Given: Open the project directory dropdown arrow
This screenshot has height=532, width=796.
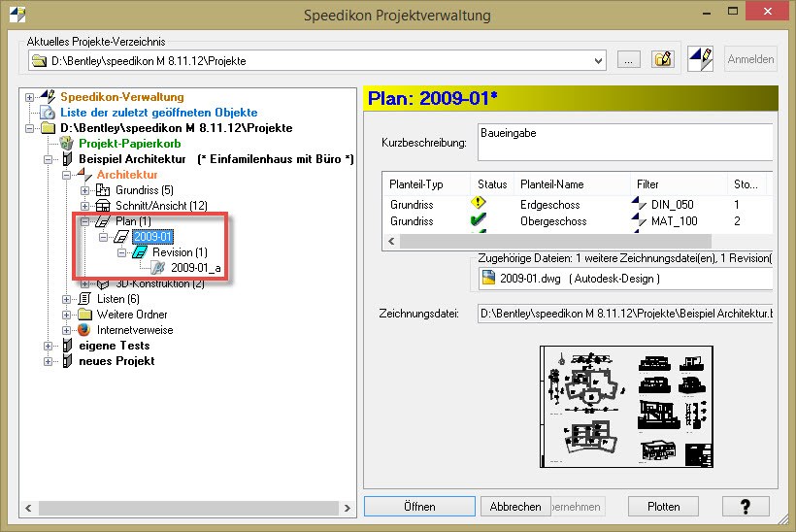Looking at the screenshot, I should pos(599,61).
